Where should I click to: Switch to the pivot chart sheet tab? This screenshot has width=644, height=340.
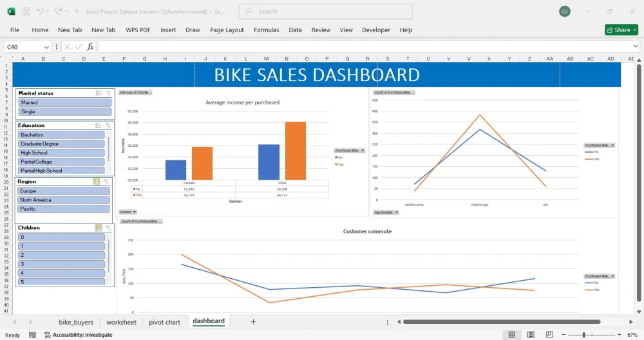164,322
